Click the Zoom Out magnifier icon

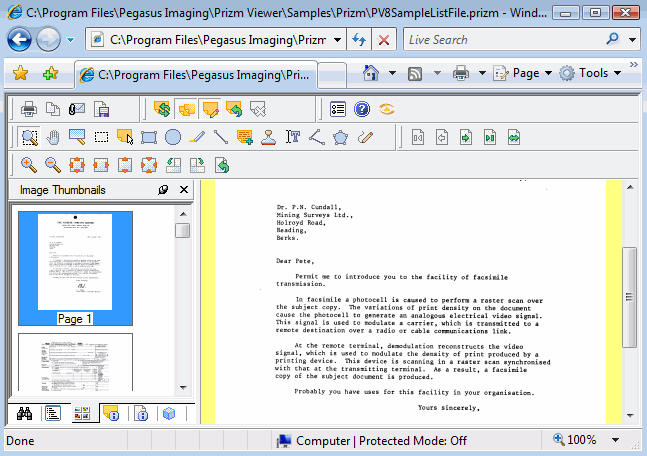53,165
